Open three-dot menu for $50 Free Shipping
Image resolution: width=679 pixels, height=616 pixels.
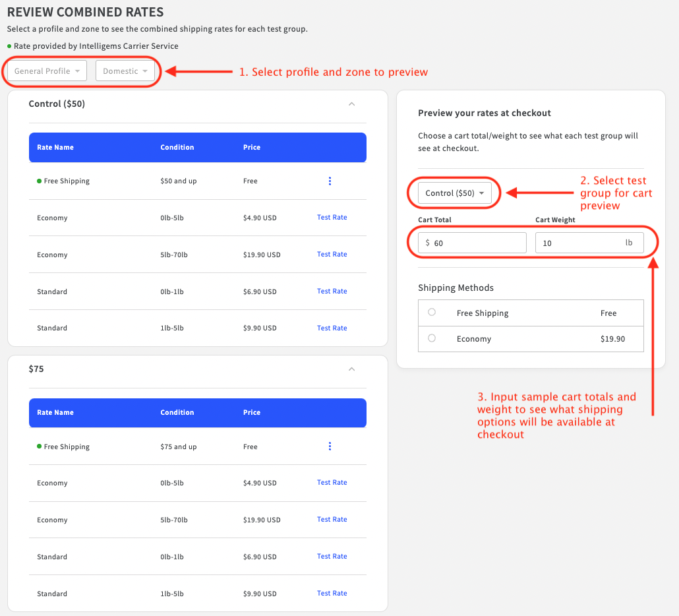tap(330, 181)
